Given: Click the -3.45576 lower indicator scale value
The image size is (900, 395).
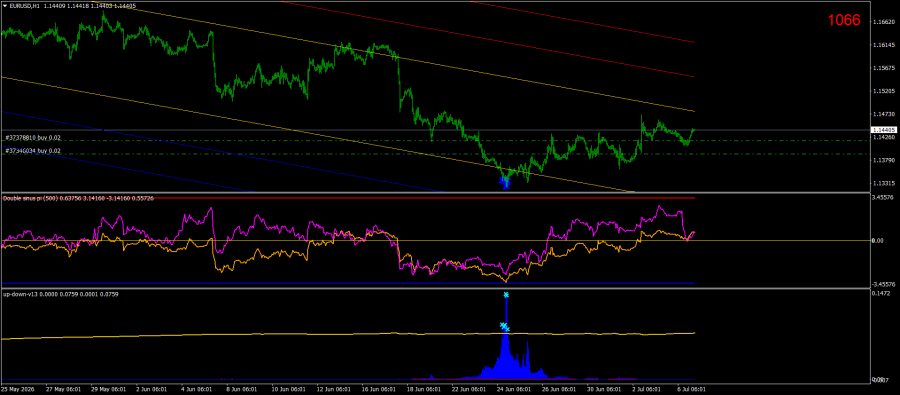Looking at the screenshot, I should 883,284.
